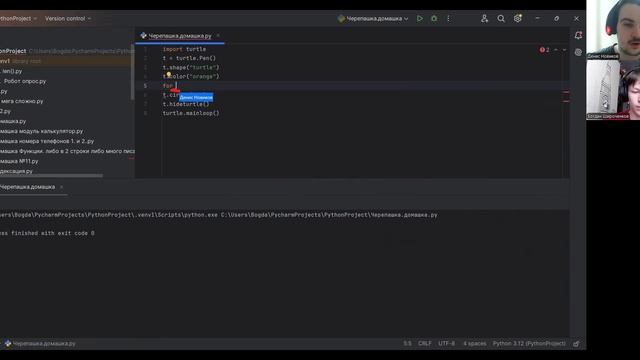This screenshot has height=360, width=640.
Task: Click the t.color("orange") code line
Action: [x=191, y=76]
